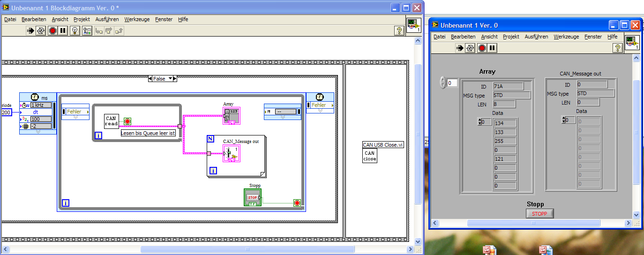Click Run Continuously in front panel toolbar

point(470,48)
